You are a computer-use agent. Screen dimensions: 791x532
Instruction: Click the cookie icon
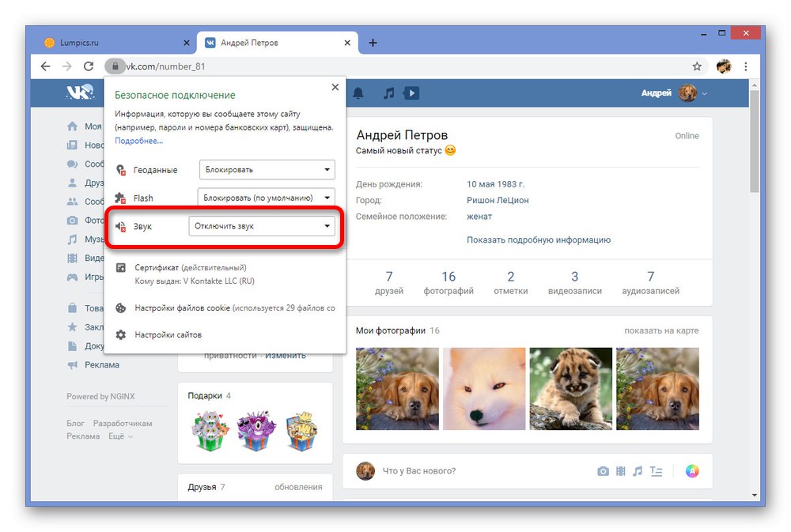point(120,308)
